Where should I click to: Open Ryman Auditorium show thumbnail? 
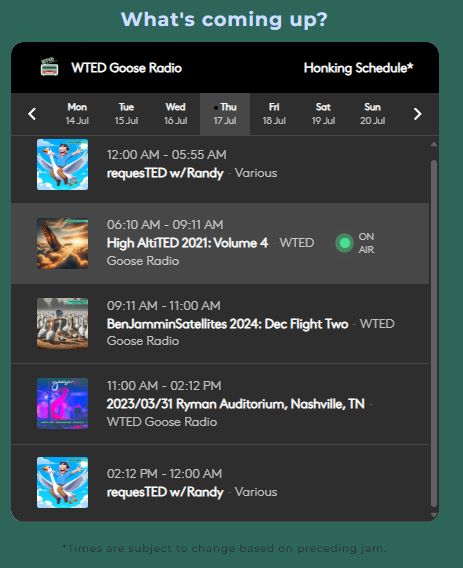[x=62, y=403]
